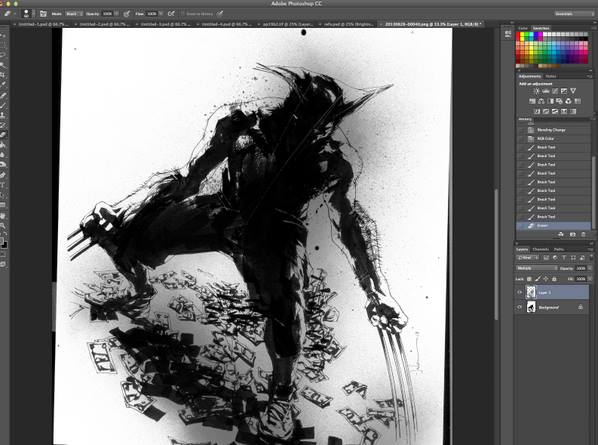Viewport: 598px width, 445px height.
Task: Add a Color Lookup adjustment
Action: click(x=577, y=101)
